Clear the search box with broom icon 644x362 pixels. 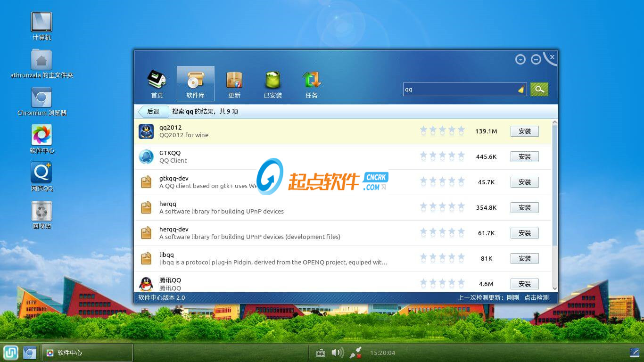(521, 89)
